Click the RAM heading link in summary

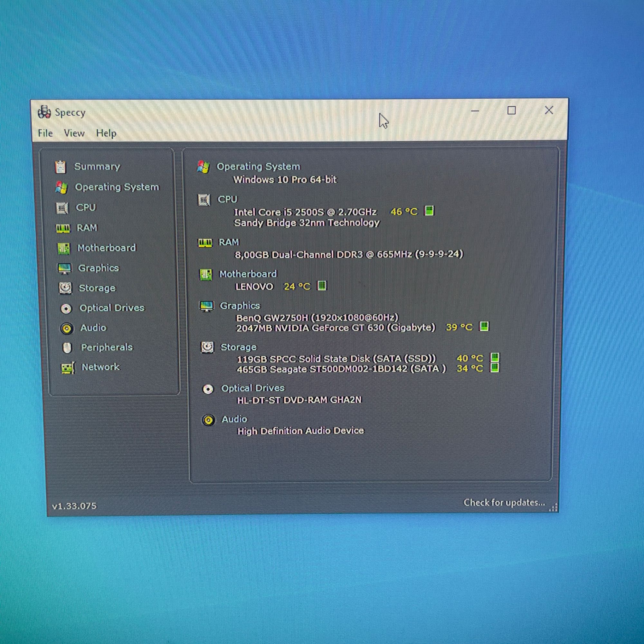(x=229, y=242)
